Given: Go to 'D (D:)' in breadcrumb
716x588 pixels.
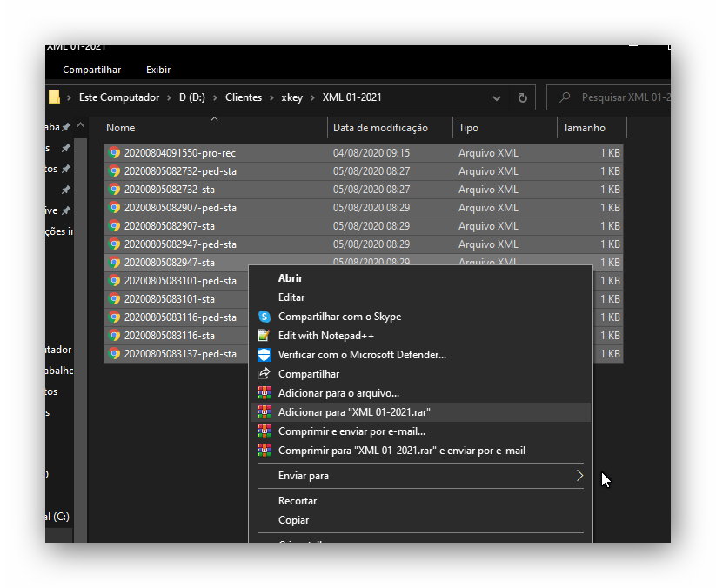Looking at the screenshot, I should (x=191, y=97).
